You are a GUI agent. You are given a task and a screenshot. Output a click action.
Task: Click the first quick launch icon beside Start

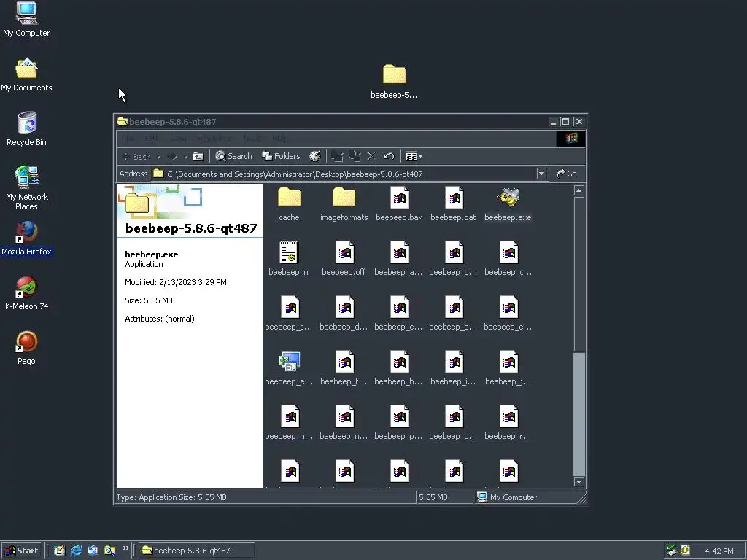point(60,551)
